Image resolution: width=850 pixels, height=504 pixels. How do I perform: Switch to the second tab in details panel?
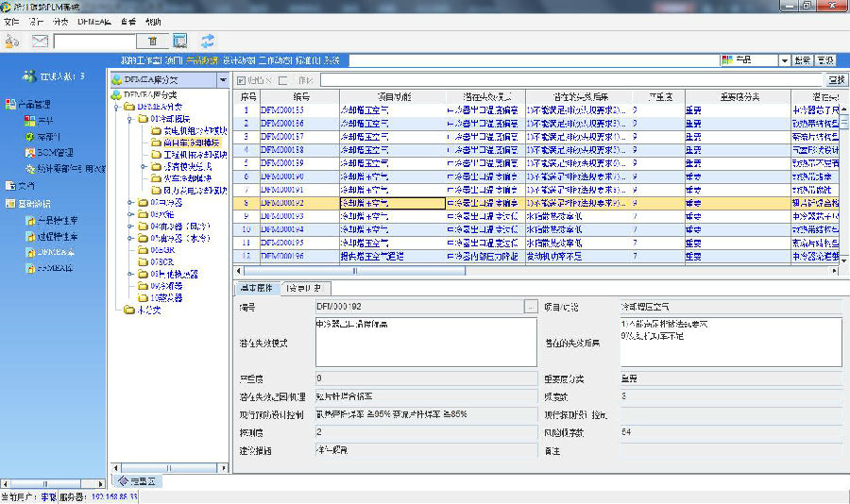[308, 288]
